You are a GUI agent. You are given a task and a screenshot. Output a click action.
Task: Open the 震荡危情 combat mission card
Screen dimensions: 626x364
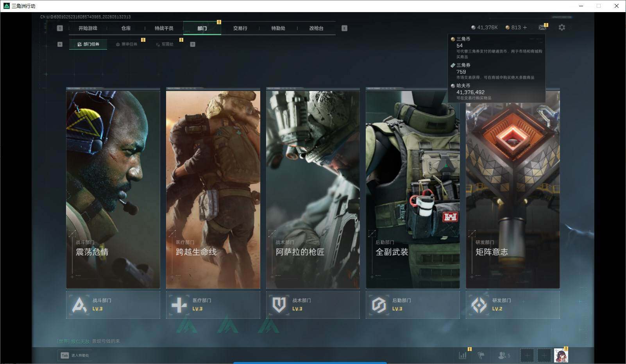113,188
